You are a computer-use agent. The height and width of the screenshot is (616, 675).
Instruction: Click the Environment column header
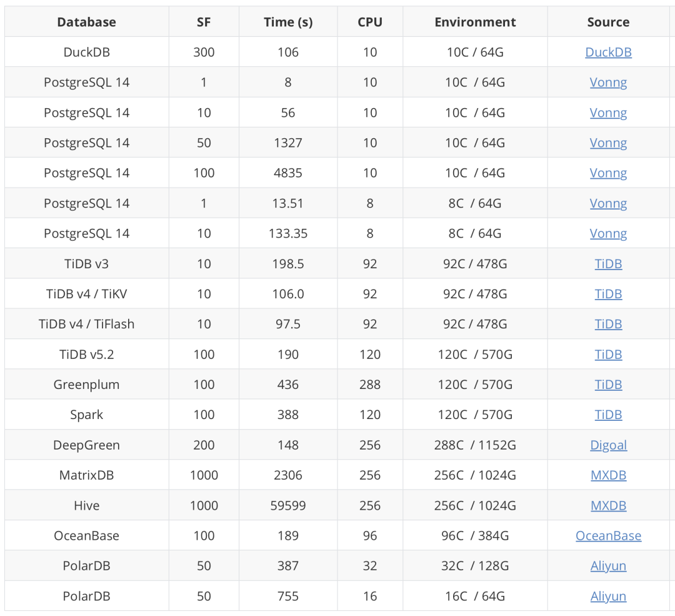pyautogui.click(x=475, y=23)
